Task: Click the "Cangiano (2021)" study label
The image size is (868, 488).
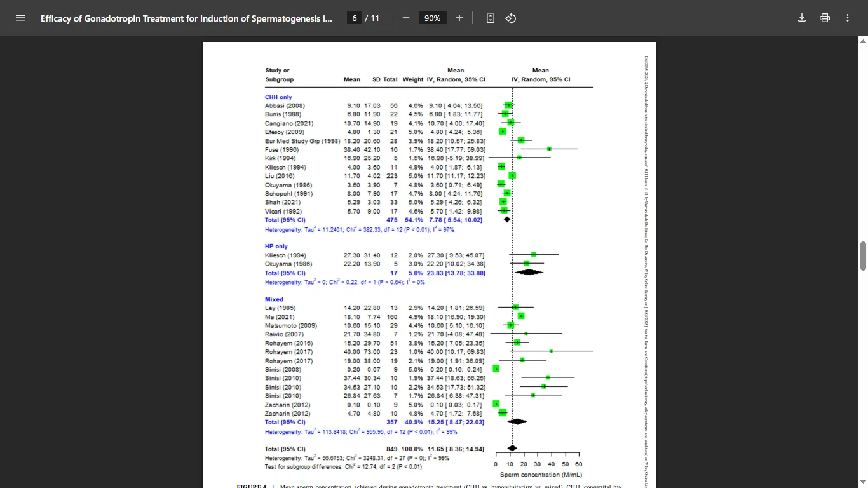Action: pos(289,123)
